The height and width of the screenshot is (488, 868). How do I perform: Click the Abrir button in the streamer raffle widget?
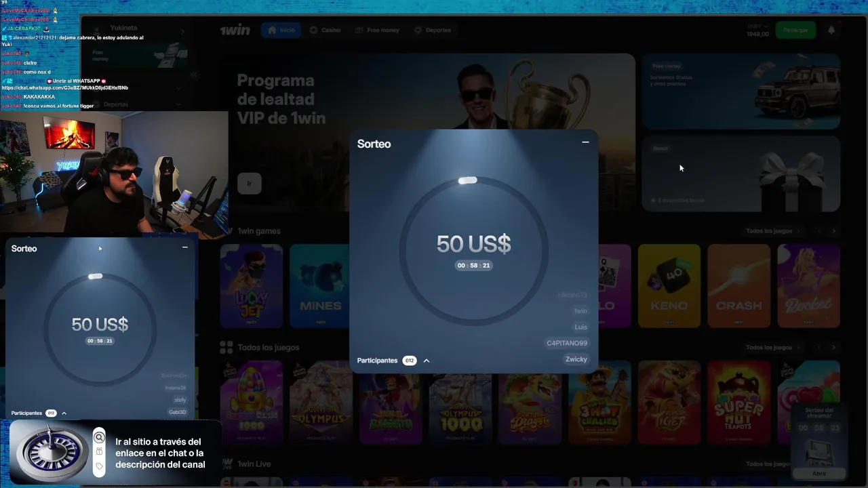pyautogui.click(x=819, y=474)
